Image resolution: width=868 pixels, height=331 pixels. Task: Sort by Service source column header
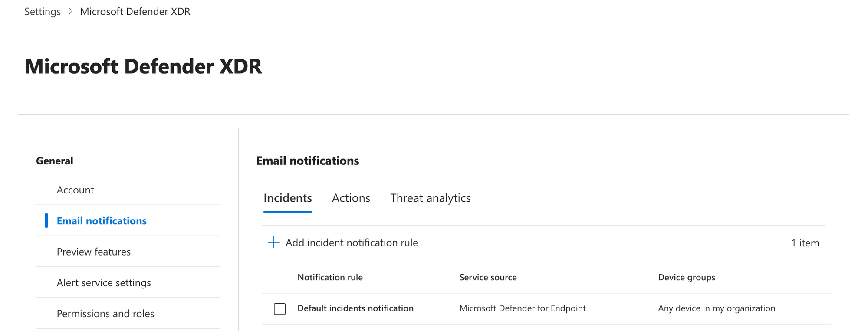tap(488, 277)
